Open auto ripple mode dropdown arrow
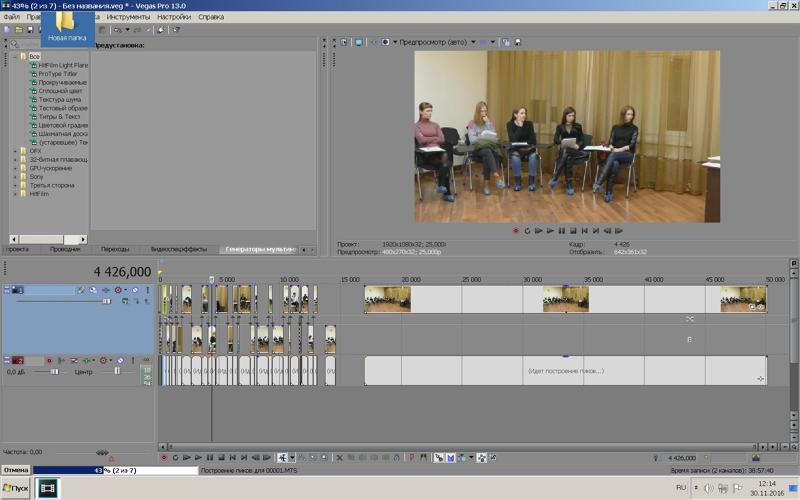800x500 pixels. pos(471,458)
